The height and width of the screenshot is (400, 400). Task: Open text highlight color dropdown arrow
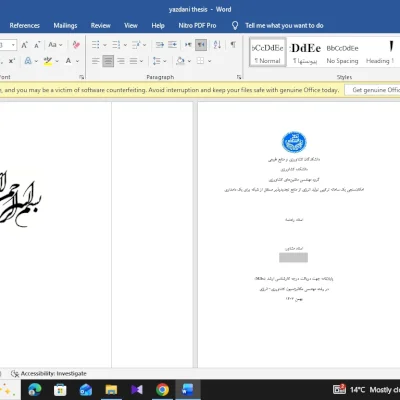point(57,61)
